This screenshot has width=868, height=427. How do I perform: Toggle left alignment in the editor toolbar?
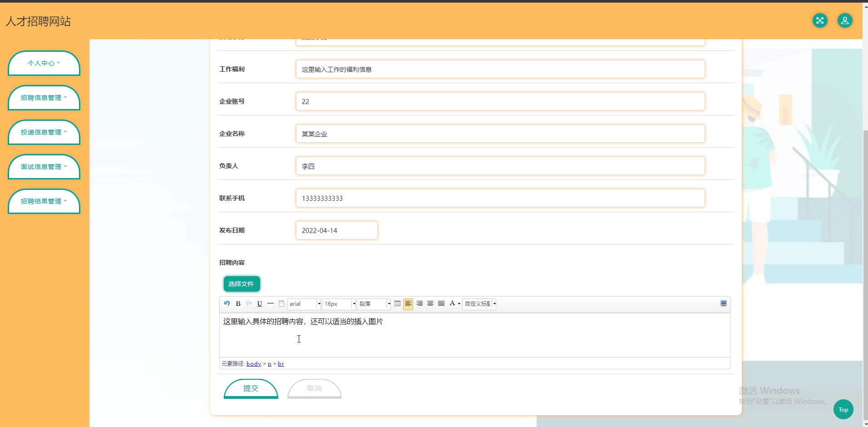[x=408, y=303]
